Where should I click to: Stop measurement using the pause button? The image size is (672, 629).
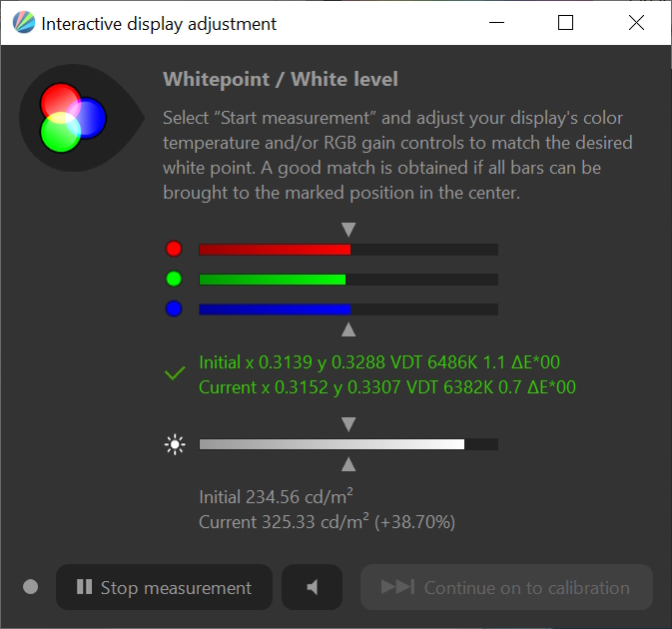tap(164, 587)
